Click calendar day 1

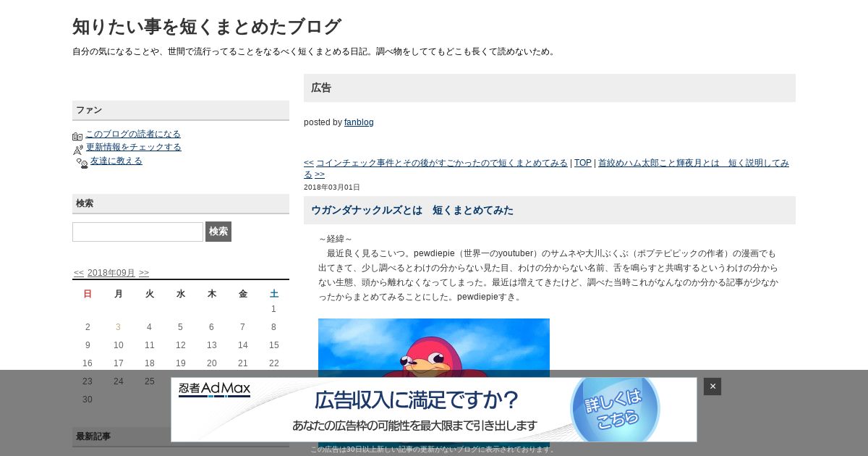click(x=274, y=309)
